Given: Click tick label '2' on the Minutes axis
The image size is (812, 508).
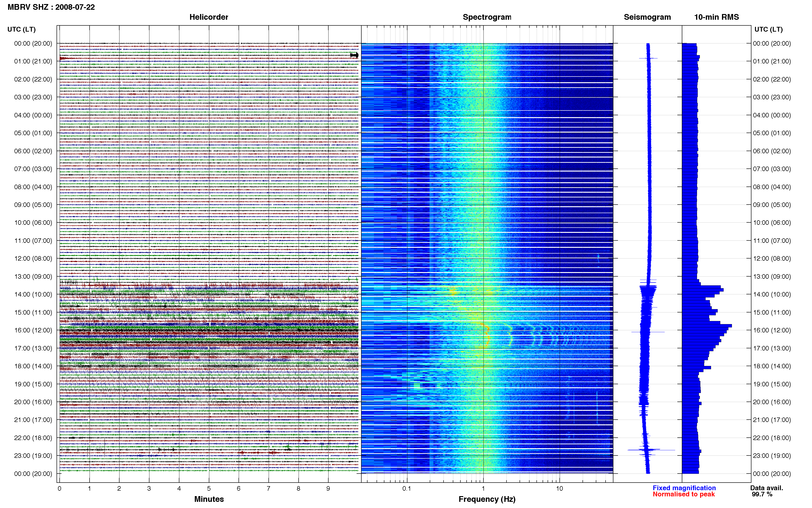Looking at the screenshot, I should coord(119,489).
